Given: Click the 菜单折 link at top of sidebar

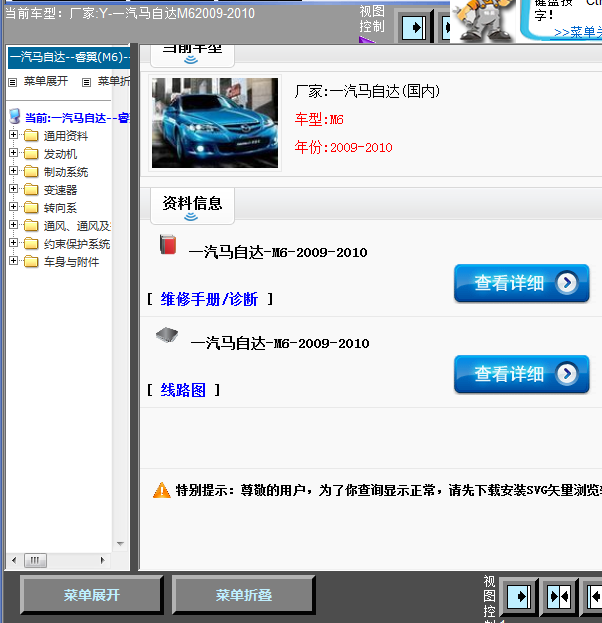Looking at the screenshot, I should click(x=114, y=81).
